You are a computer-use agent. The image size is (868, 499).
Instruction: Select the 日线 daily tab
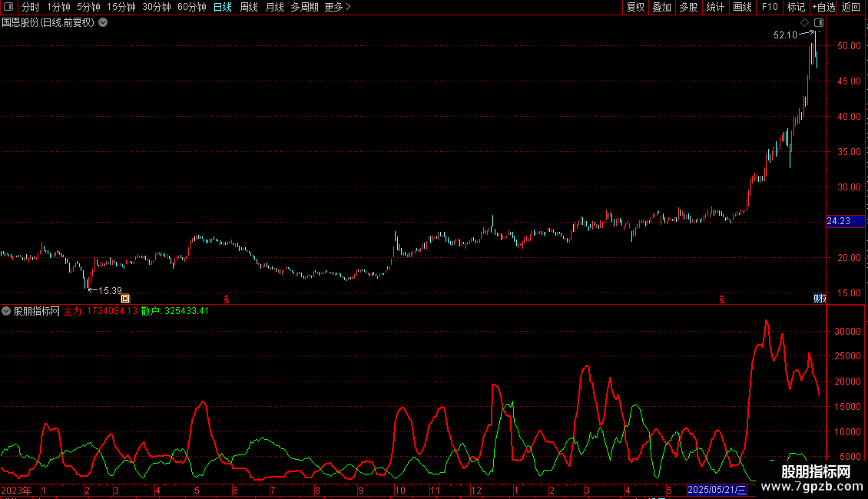click(x=223, y=7)
